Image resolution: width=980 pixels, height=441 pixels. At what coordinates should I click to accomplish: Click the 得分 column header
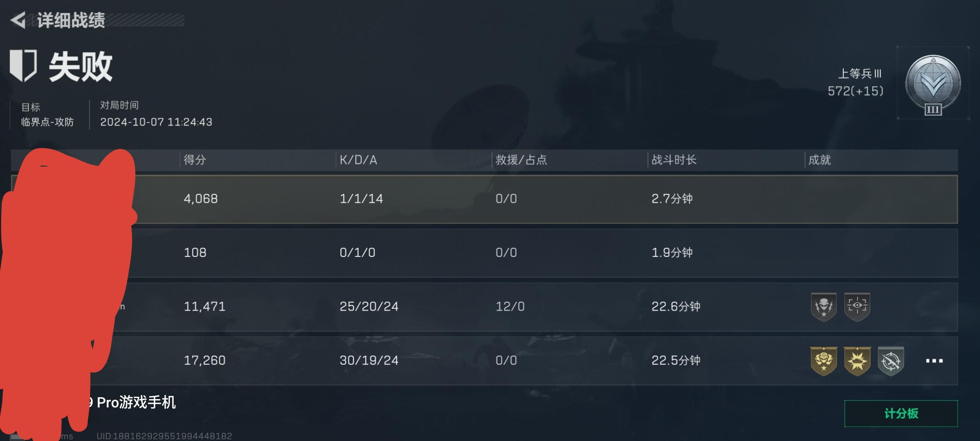(x=195, y=160)
